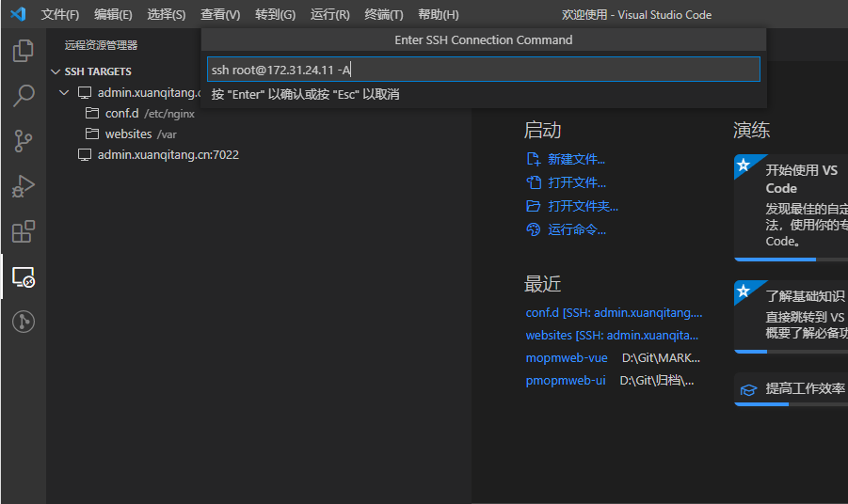Viewport: 848px width, 504px height.
Task: Click the VS Code logo icon
Action: tap(18, 13)
